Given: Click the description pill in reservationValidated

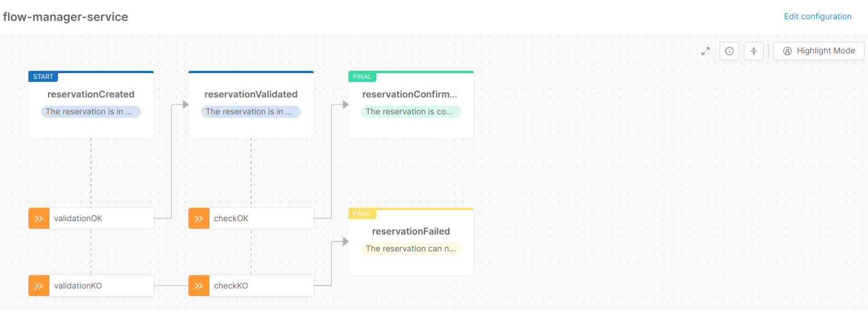Looking at the screenshot, I should pos(251,111).
